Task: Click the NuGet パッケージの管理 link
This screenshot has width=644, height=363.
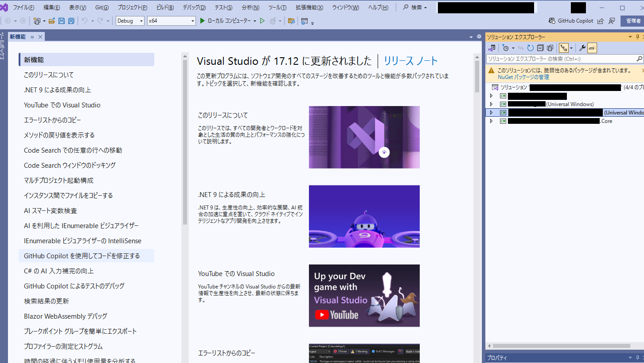Action: click(523, 77)
